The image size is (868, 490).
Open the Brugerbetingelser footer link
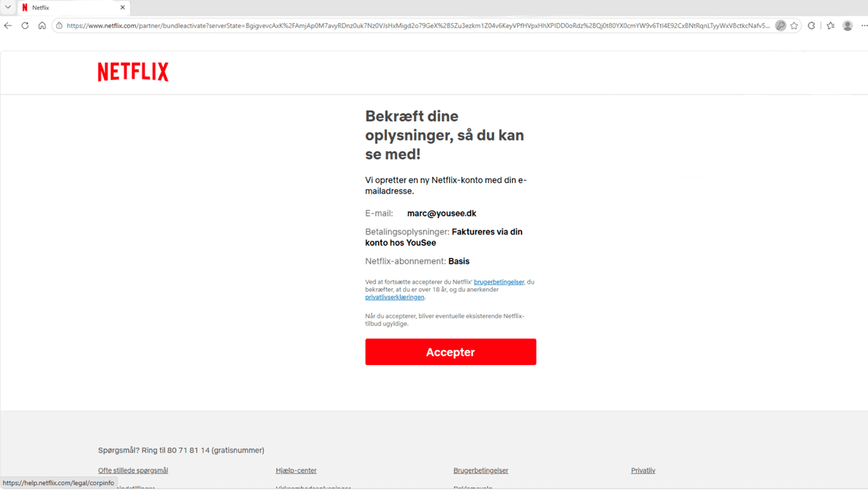[481, 470]
